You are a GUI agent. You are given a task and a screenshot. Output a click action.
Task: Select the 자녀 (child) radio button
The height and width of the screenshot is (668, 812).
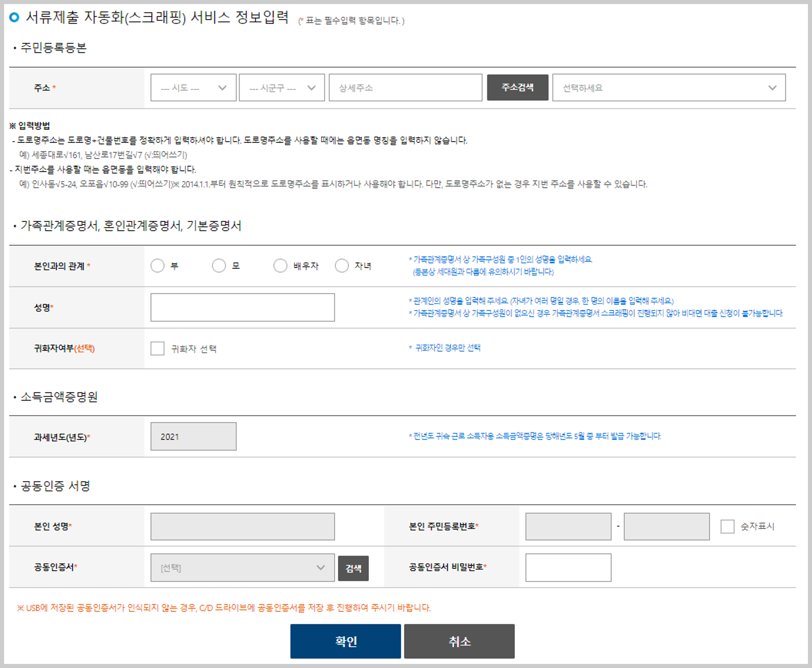pyautogui.click(x=342, y=266)
